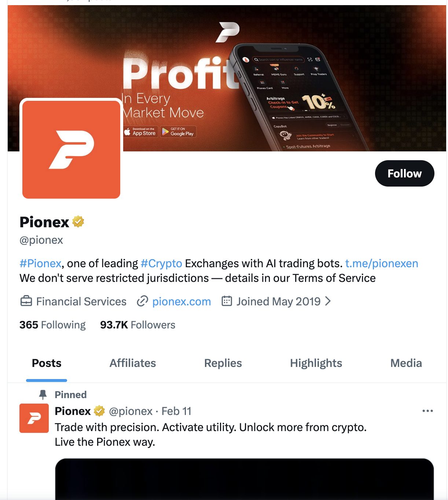Image resolution: width=448 pixels, height=500 pixels.
Task: Expand the Joined May 2019 chevron
Action: point(329,301)
